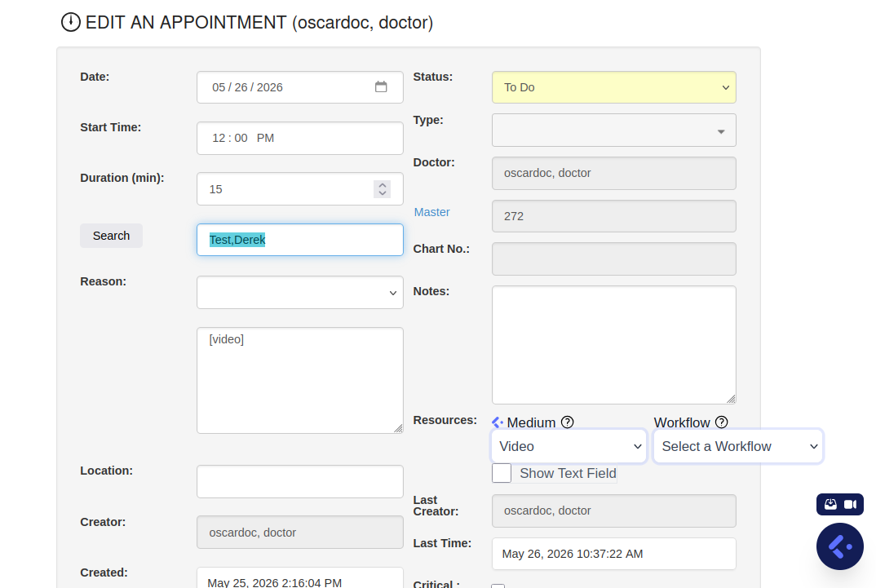The height and width of the screenshot is (588, 876).
Task: Click the Master number field showing 272
Action: click(614, 216)
